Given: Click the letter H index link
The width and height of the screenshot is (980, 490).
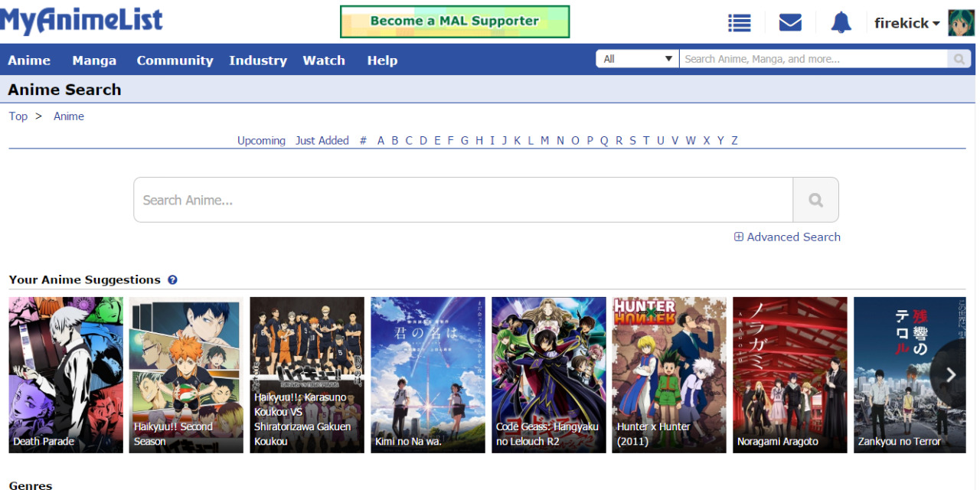Looking at the screenshot, I should tap(479, 141).
